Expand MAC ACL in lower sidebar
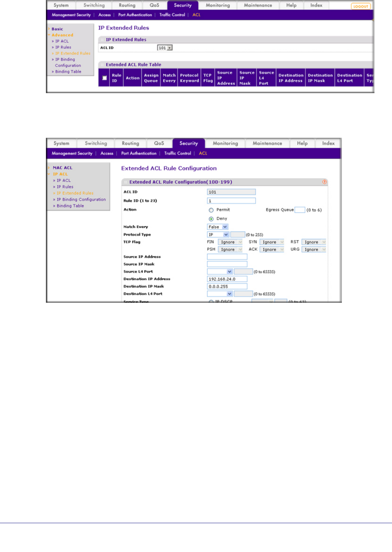Viewport: 392px width, 552px height. coord(63,168)
